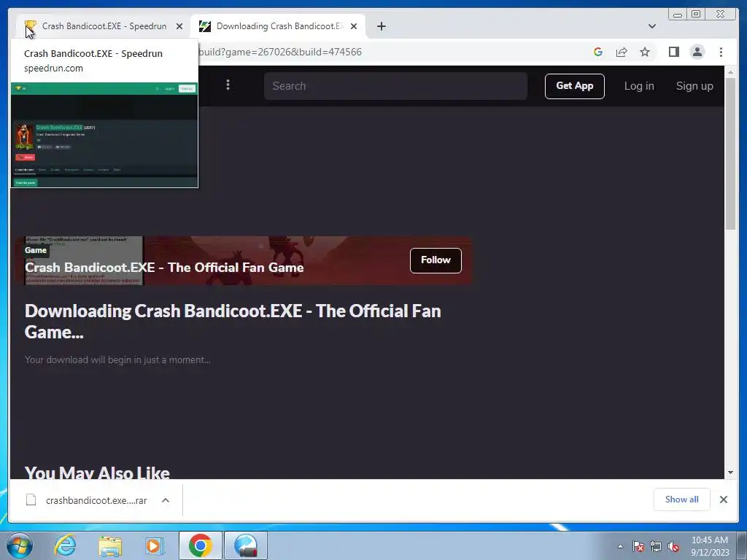Follow the Crash Bandicoot.EXE game
This screenshot has width=747, height=560.
[x=436, y=260]
